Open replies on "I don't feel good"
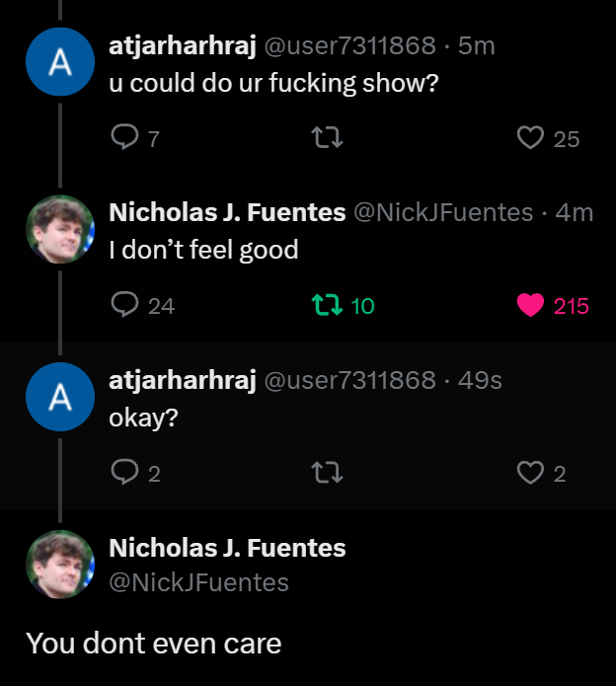Screen dimensions: 616x686 pos(124,306)
